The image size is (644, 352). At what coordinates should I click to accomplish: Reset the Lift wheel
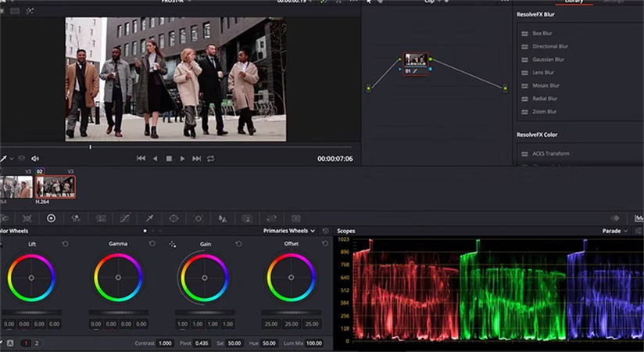click(65, 244)
